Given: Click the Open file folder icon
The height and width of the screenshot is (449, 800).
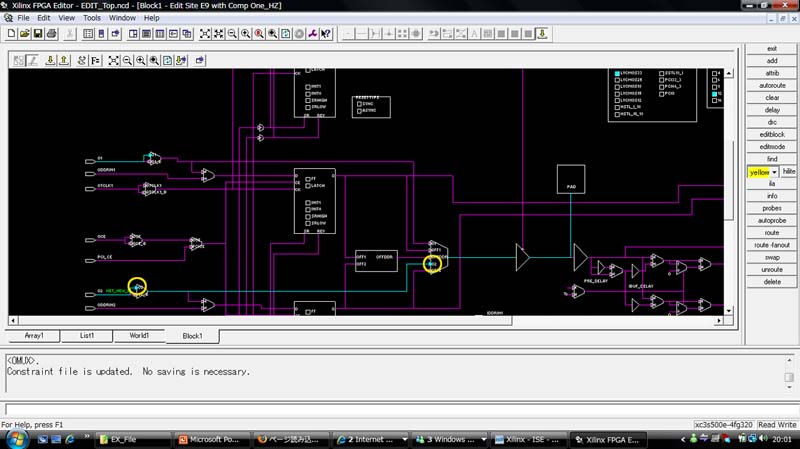Looking at the screenshot, I should click(x=24, y=34).
